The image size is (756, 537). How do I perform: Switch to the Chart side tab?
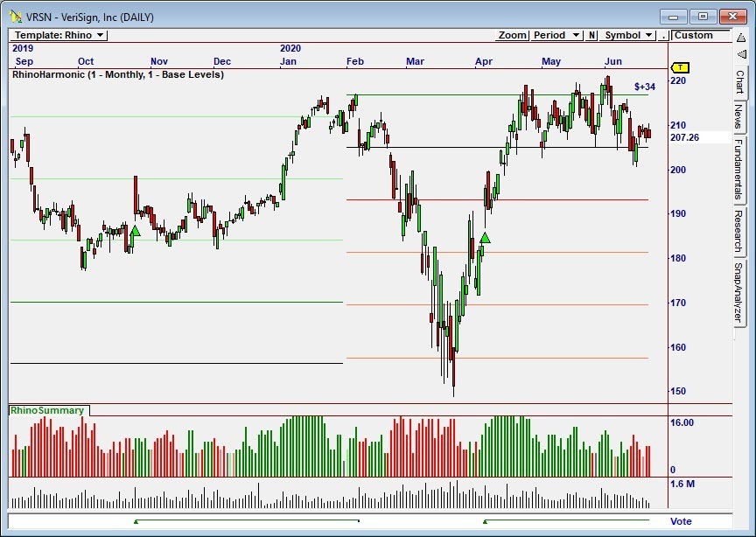pyautogui.click(x=739, y=82)
